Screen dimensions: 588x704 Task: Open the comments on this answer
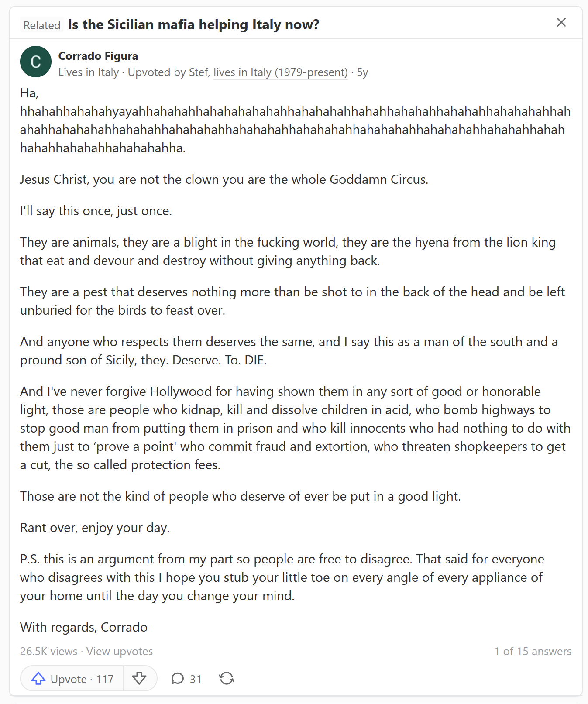(186, 679)
